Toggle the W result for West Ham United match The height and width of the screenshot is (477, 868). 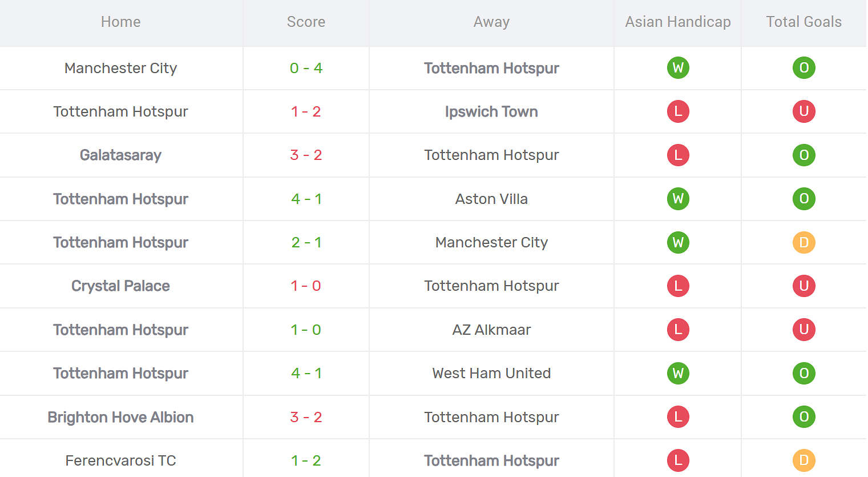[678, 373]
